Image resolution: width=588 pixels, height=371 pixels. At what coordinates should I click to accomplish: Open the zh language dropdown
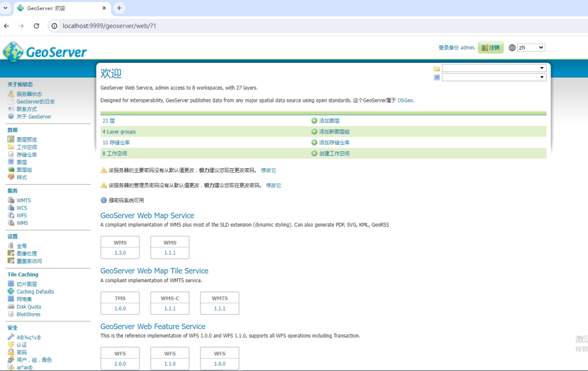[531, 47]
